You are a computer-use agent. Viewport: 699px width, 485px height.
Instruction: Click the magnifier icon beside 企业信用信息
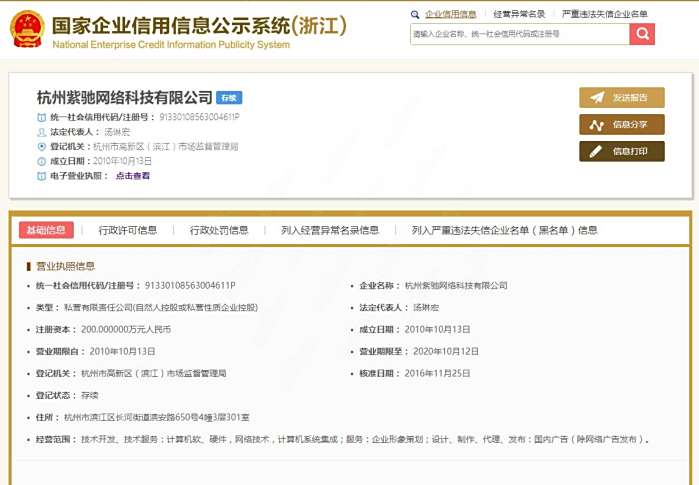click(415, 14)
